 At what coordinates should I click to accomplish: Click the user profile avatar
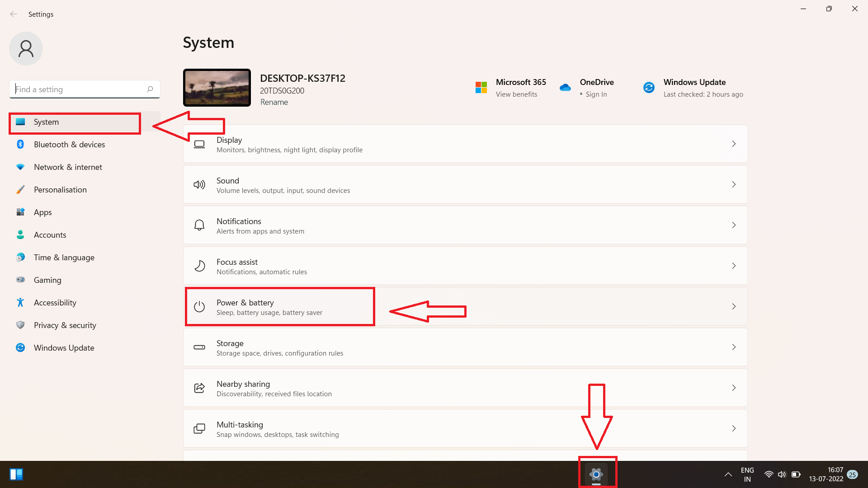coord(26,49)
